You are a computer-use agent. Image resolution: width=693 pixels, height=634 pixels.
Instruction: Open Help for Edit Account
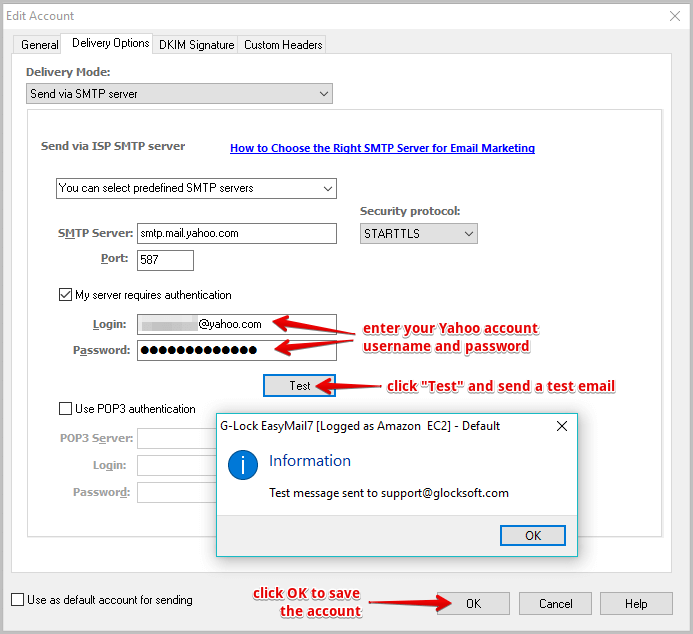[x=636, y=604]
